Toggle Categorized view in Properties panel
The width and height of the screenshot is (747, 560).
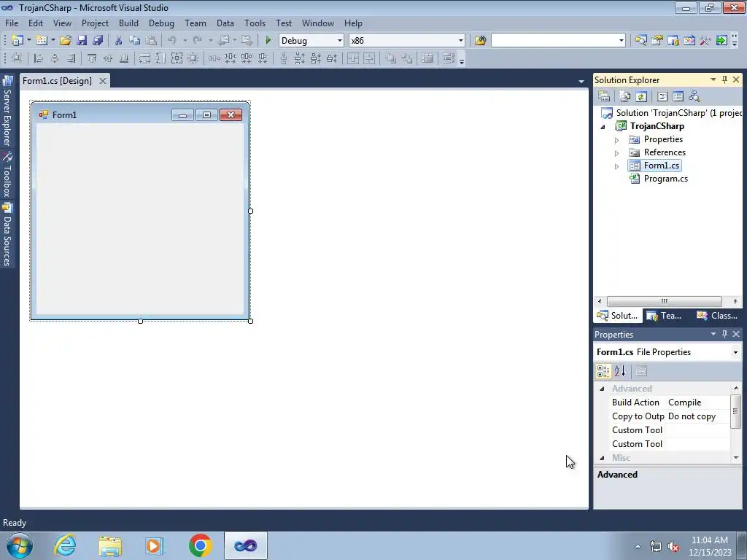pyautogui.click(x=603, y=371)
